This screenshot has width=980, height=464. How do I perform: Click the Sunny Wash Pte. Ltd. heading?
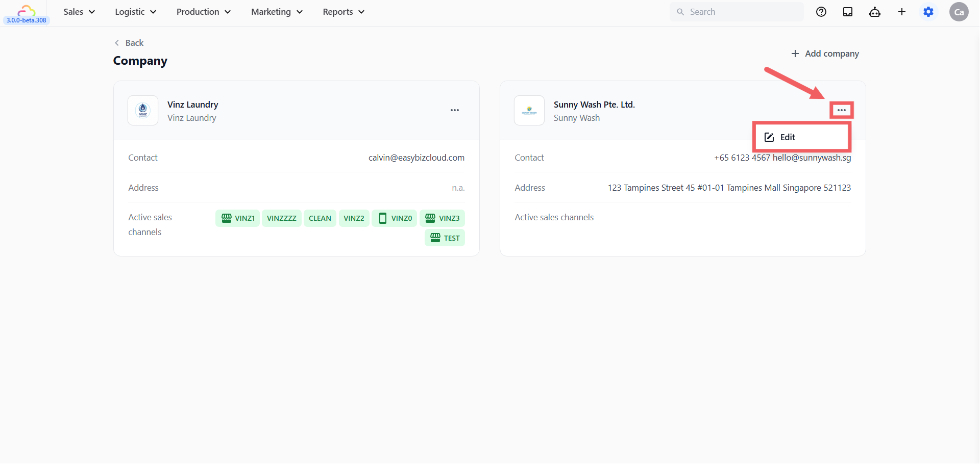(594, 105)
